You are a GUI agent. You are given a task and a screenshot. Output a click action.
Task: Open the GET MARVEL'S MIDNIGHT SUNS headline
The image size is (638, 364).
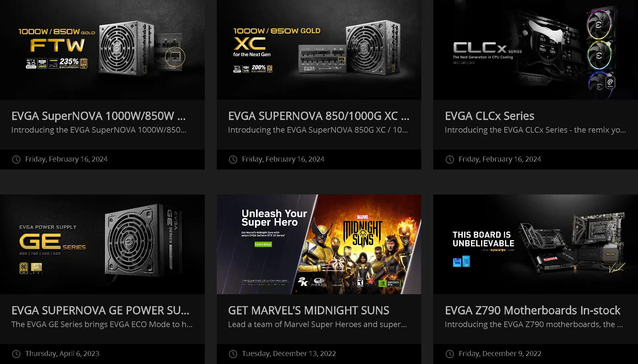click(309, 310)
